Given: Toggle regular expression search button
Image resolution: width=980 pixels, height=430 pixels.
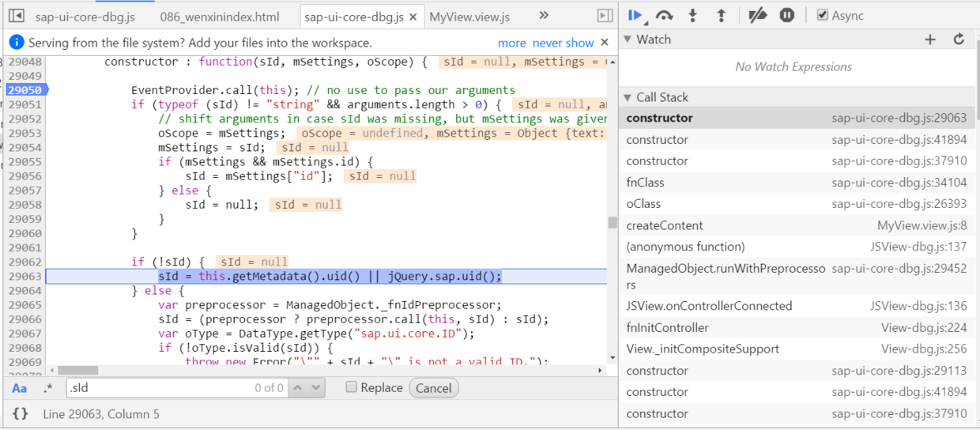Looking at the screenshot, I should coord(48,388).
